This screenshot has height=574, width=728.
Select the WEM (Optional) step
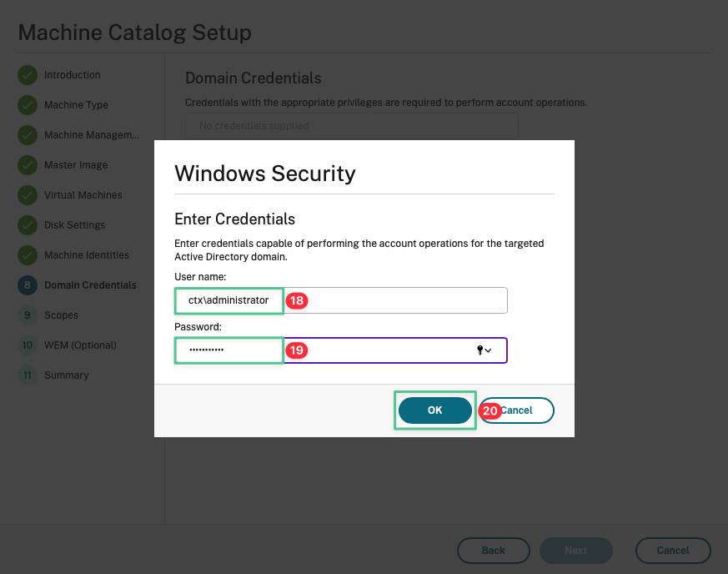point(80,345)
